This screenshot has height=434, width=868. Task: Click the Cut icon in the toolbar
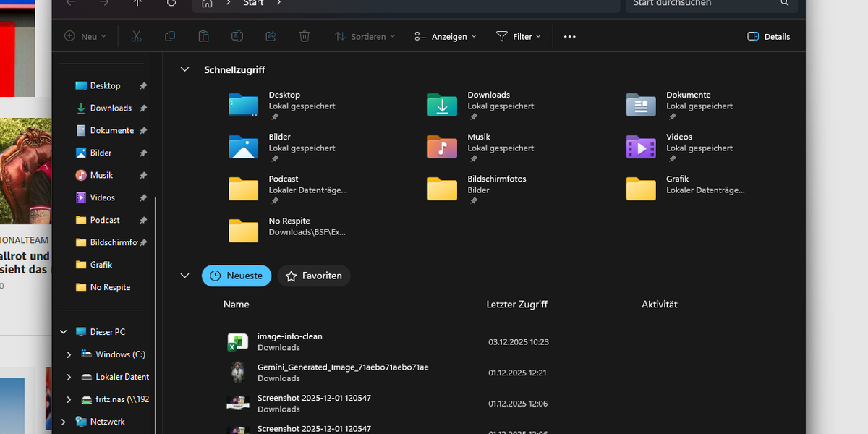click(x=136, y=35)
